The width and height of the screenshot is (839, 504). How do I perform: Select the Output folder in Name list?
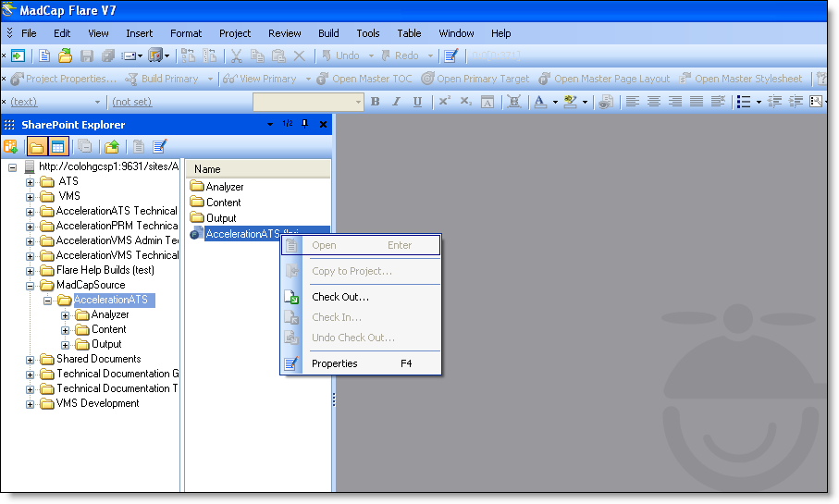pyautogui.click(x=221, y=218)
